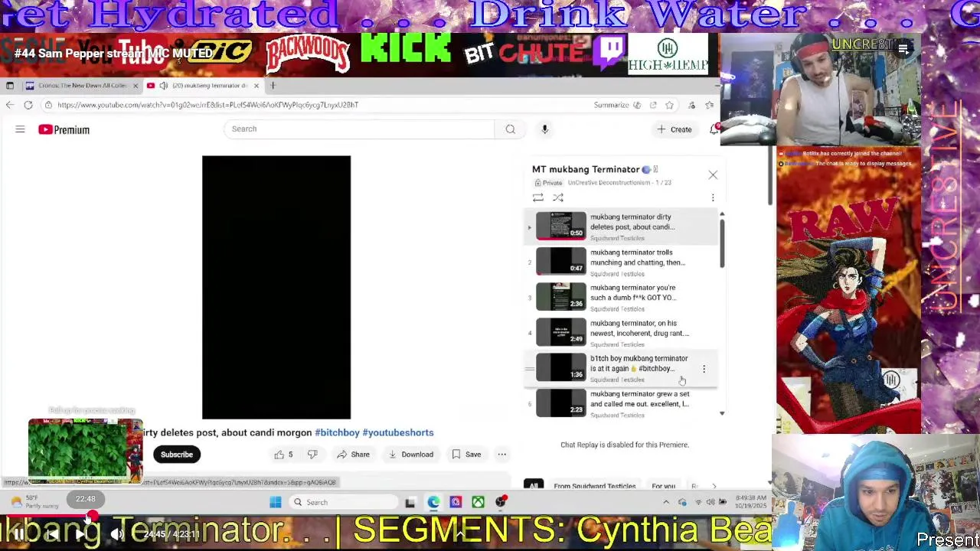Viewport: 980px width, 551px height.
Task: Open the #youtubeshorts hashtag link
Action: click(398, 432)
